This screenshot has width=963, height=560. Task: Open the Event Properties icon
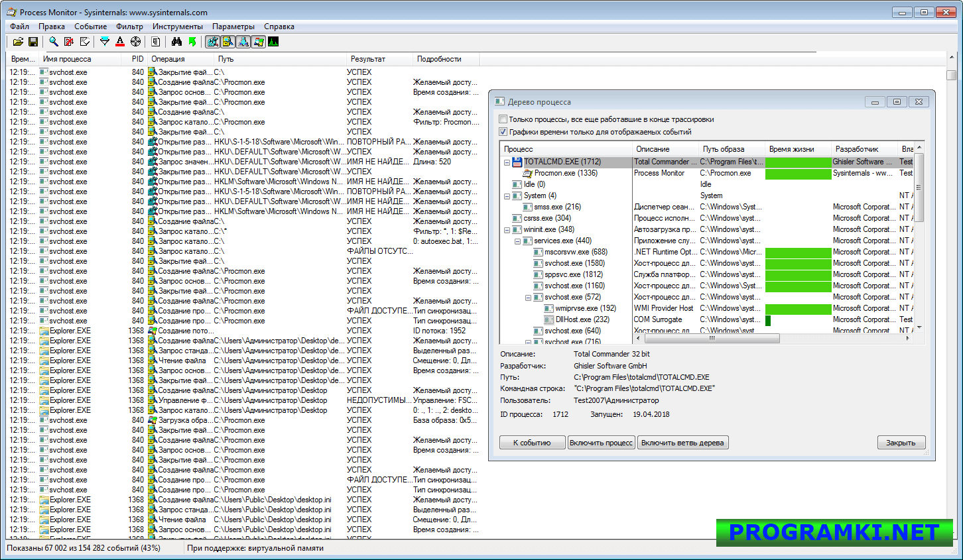click(x=156, y=41)
